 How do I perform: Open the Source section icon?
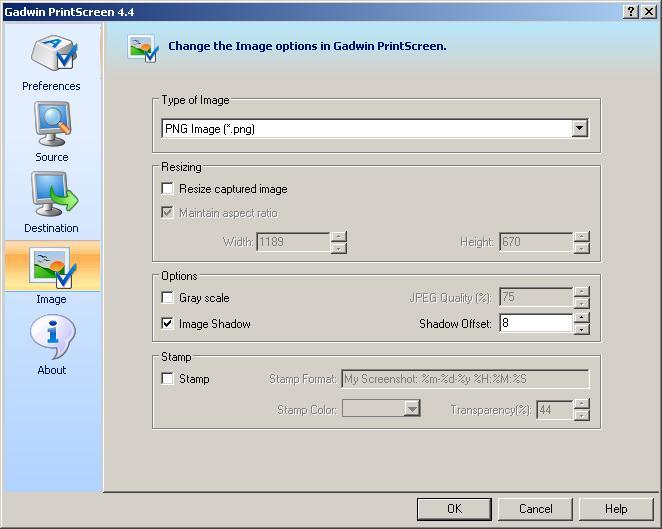pos(52,124)
